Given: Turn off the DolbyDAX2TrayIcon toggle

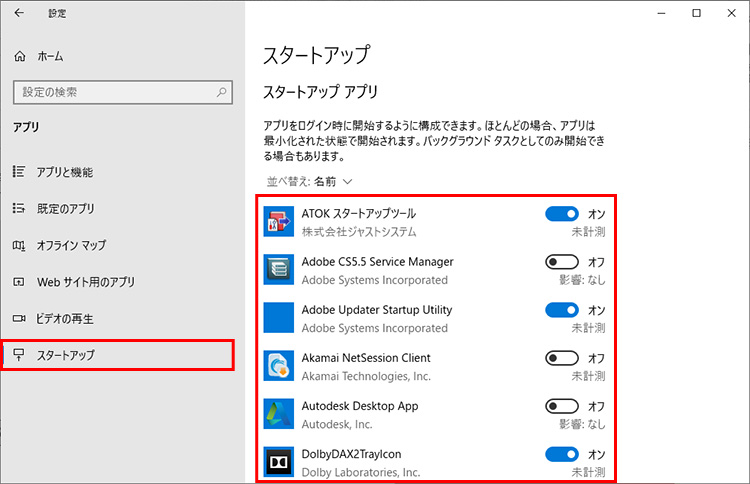Looking at the screenshot, I should [x=562, y=454].
